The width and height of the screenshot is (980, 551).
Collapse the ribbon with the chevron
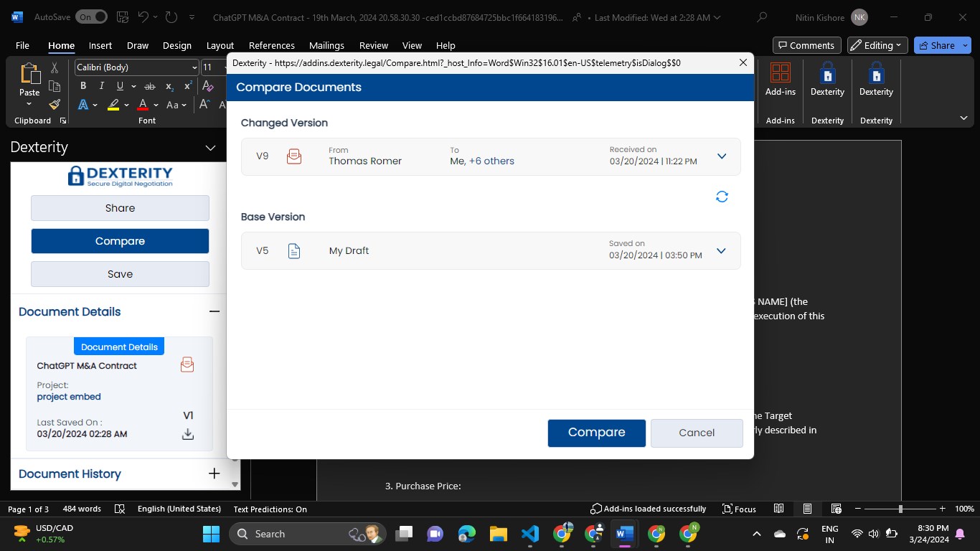coord(963,118)
